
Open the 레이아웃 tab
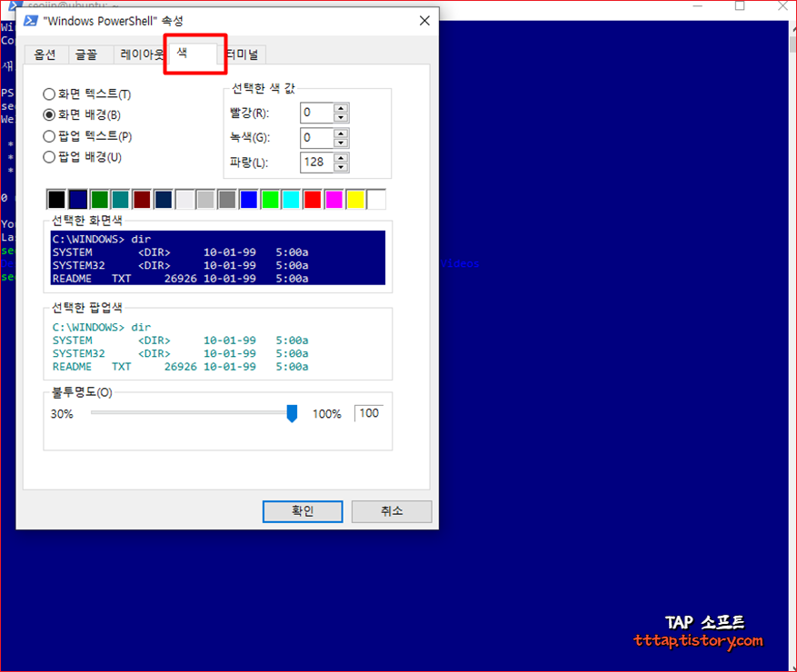click(140, 54)
